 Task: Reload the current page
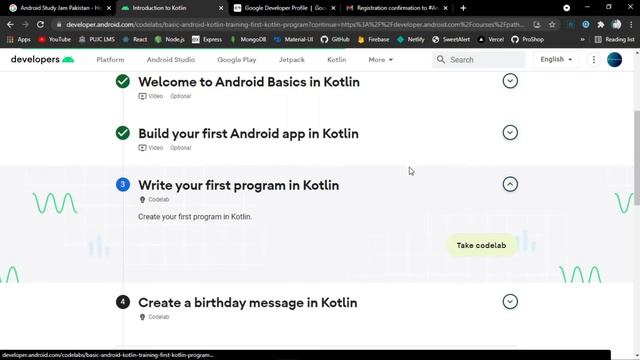(40, 24)
